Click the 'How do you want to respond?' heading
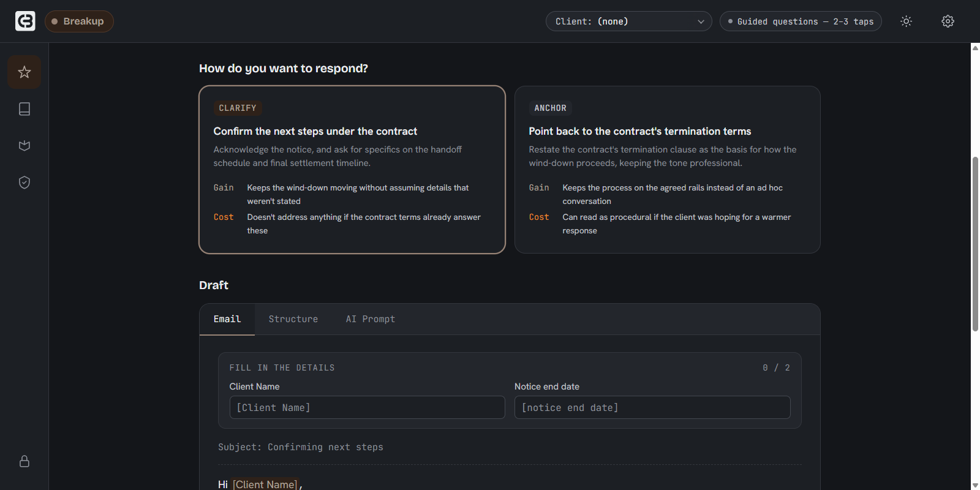 [284, 69]
